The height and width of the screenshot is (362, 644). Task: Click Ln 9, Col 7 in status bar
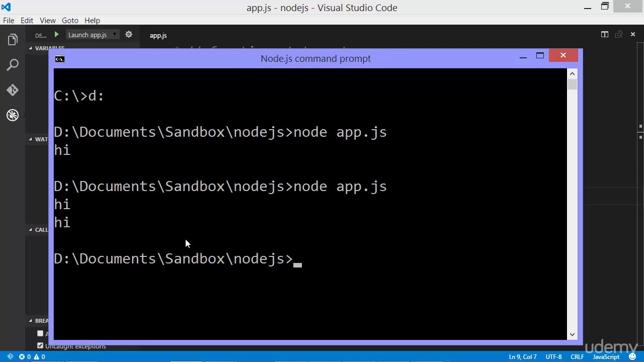coord(523,357)
